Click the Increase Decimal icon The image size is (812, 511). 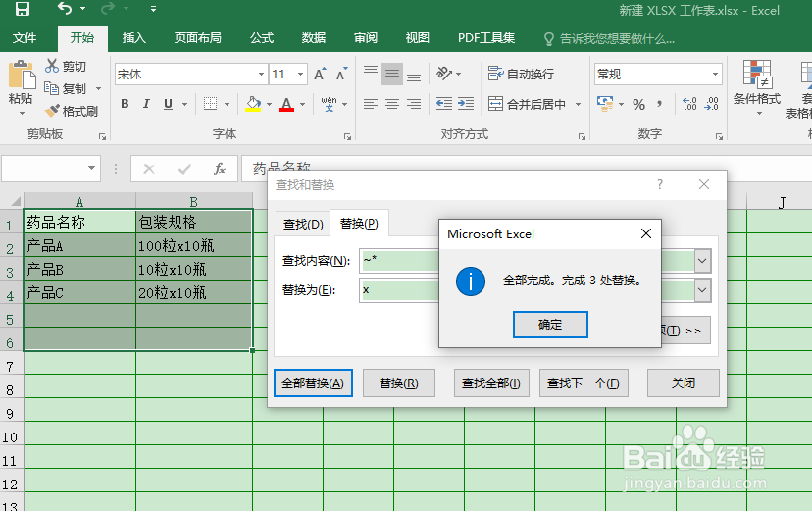click(689, 104)
